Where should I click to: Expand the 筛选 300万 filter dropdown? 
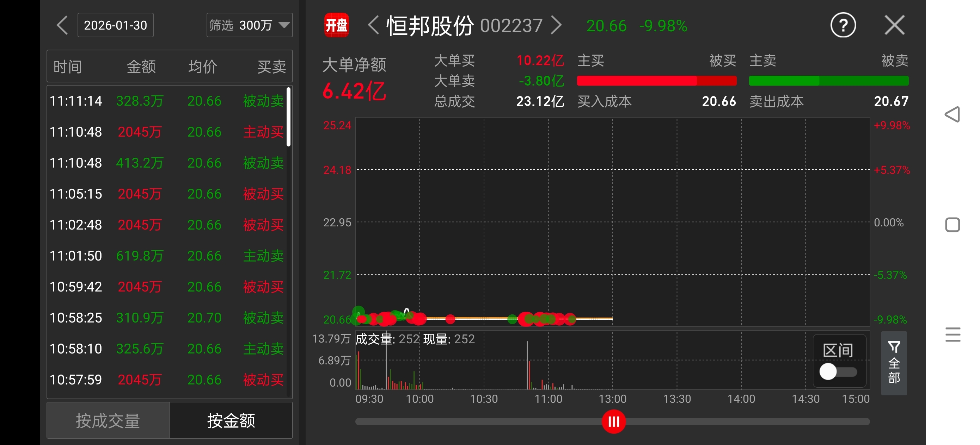click(x=250, y=25)
